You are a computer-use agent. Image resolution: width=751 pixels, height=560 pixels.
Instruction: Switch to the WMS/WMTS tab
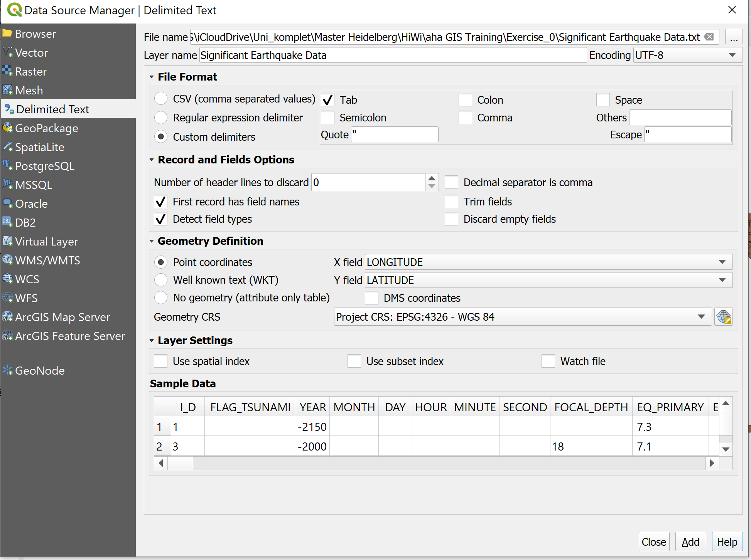(47, 260)
